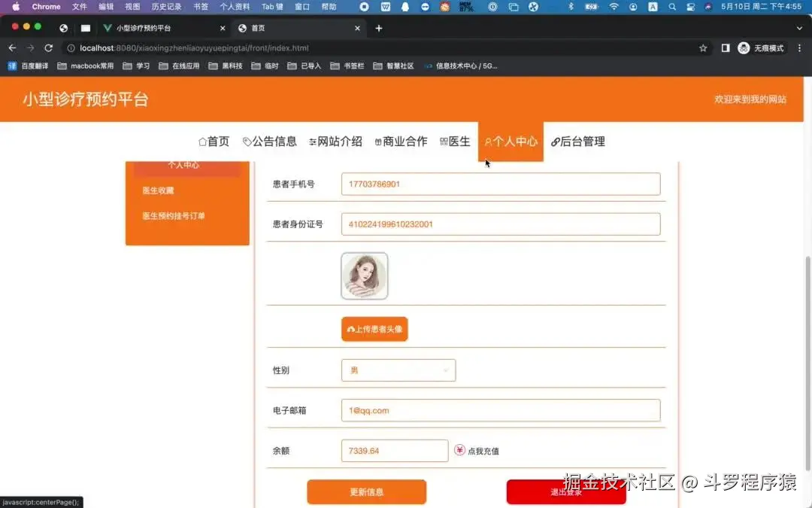This screenshot has width=812, height=508.
Task: Open 百度翻译 bookmark
Action: point(28,66)
